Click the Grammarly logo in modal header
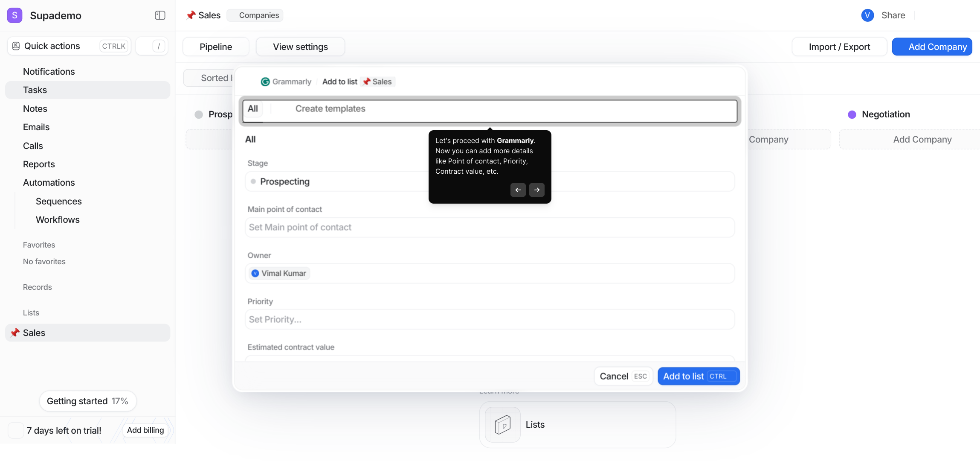Viewport: 980px width, 461px height. point(265,82)
